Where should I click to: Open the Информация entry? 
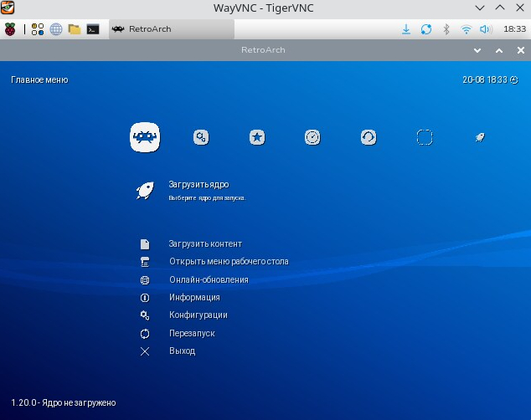tap(194, 297)
